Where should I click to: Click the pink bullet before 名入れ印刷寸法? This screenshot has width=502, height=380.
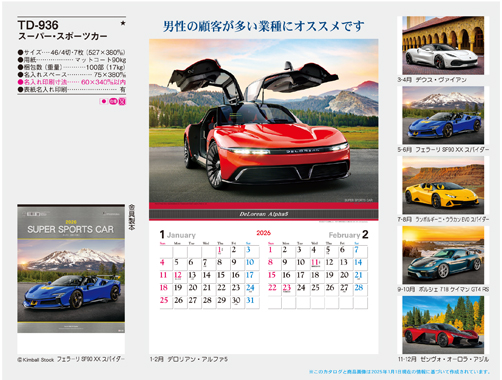click(x=20, y=82)
